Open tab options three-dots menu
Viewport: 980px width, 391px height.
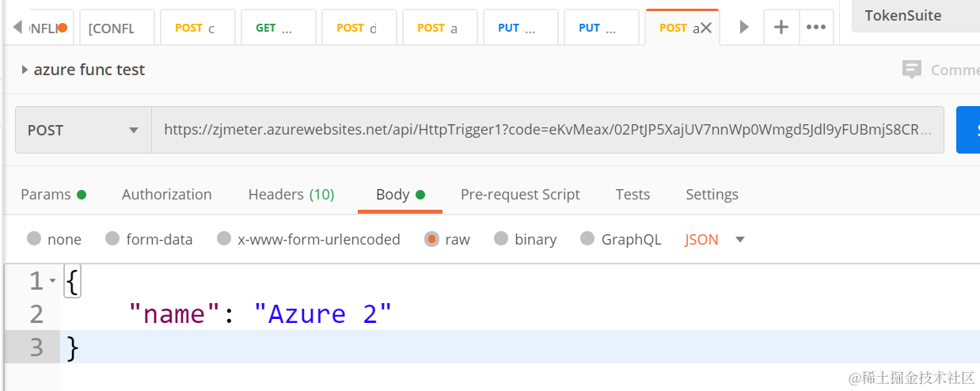[x=816, y=27]
